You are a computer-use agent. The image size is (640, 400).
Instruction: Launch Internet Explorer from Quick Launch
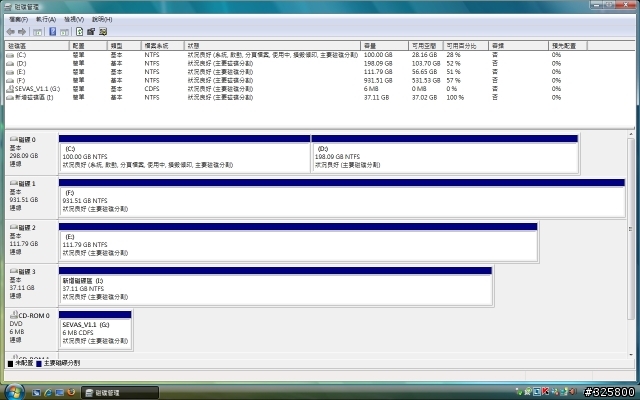tap(48, 393)
